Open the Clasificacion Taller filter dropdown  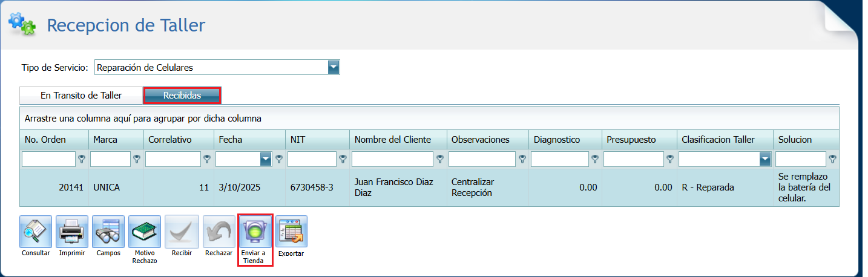(x=765, y=159)
